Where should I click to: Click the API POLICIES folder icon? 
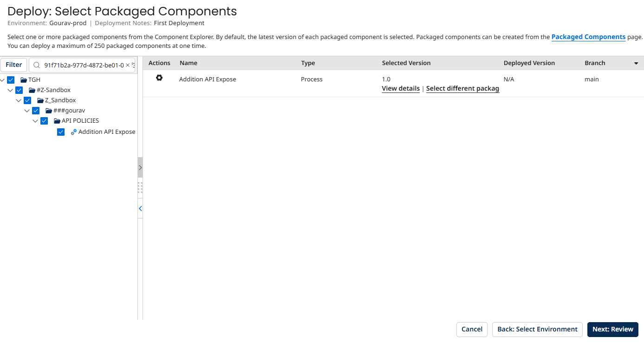pos(57,121)
